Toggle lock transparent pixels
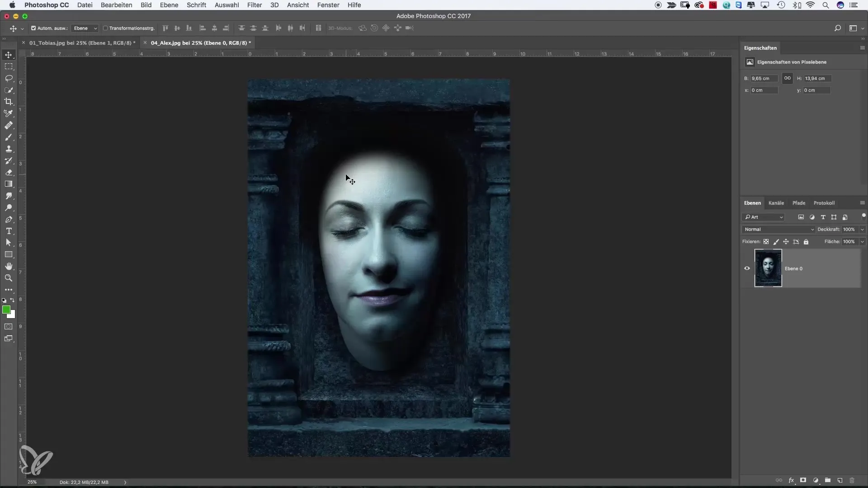The height and width of the screenshot is (488, 868). [x=766, y=242]
